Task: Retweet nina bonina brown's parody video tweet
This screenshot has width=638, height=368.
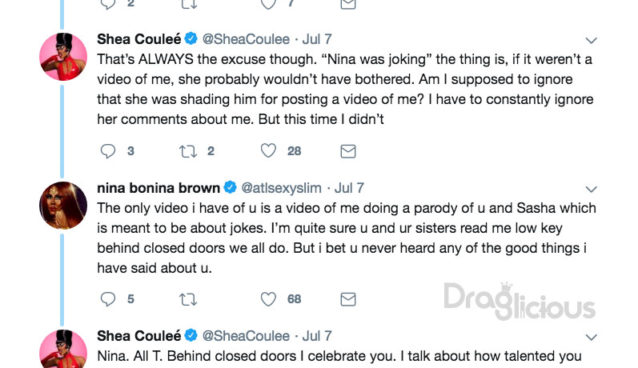Action: click(188, 300)
